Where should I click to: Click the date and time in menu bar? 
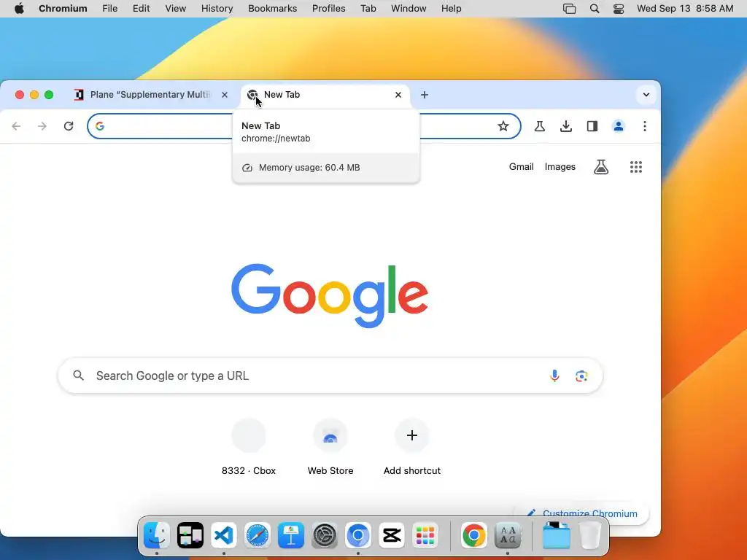[685, 9]
